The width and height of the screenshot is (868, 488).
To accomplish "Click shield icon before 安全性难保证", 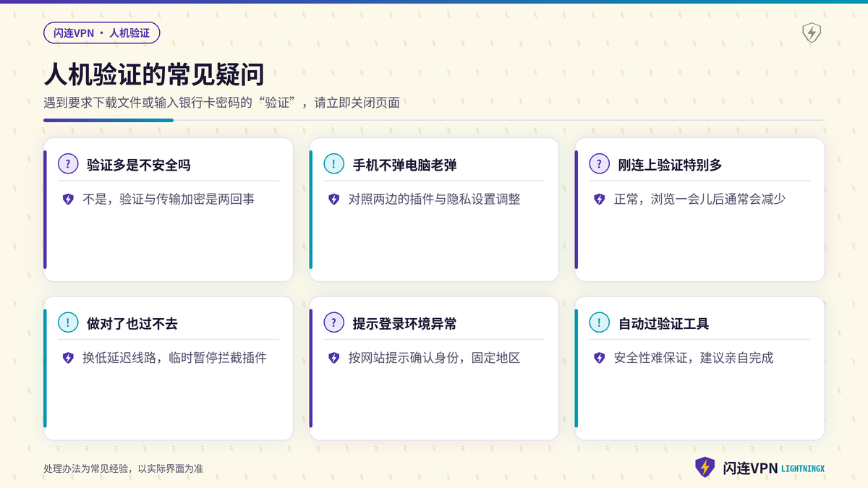I will point(599,358).
